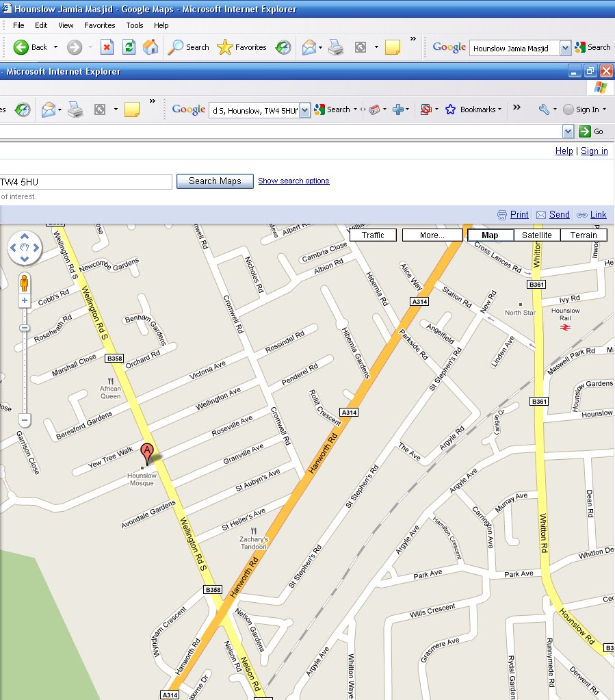
Task: Click the Bookmarks star icon on the Google toolbar
Action: [x=450, y=109]
